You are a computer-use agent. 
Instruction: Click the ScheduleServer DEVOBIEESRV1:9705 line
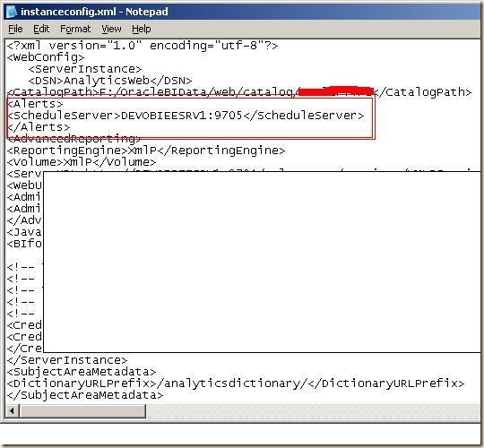[x=186, y=116]
